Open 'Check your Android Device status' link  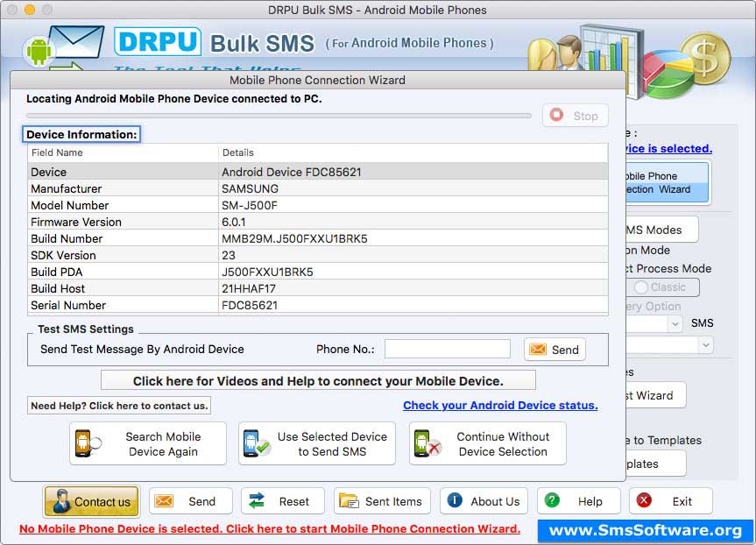500,405
